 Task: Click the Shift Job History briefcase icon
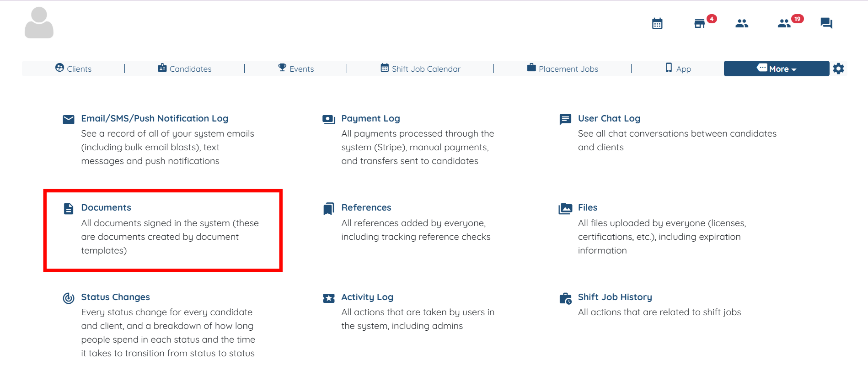[565, 298]
